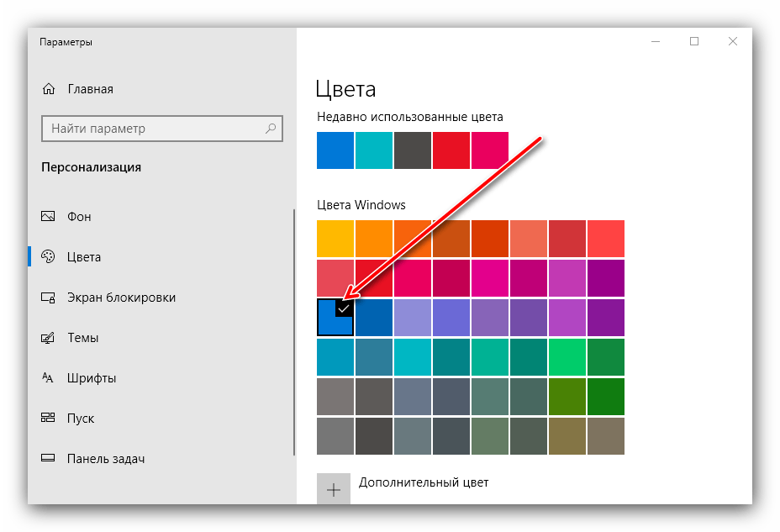Select the checked blue swatch in Цвета Windows
The image size is (780, 532).
tap(335, 317)
